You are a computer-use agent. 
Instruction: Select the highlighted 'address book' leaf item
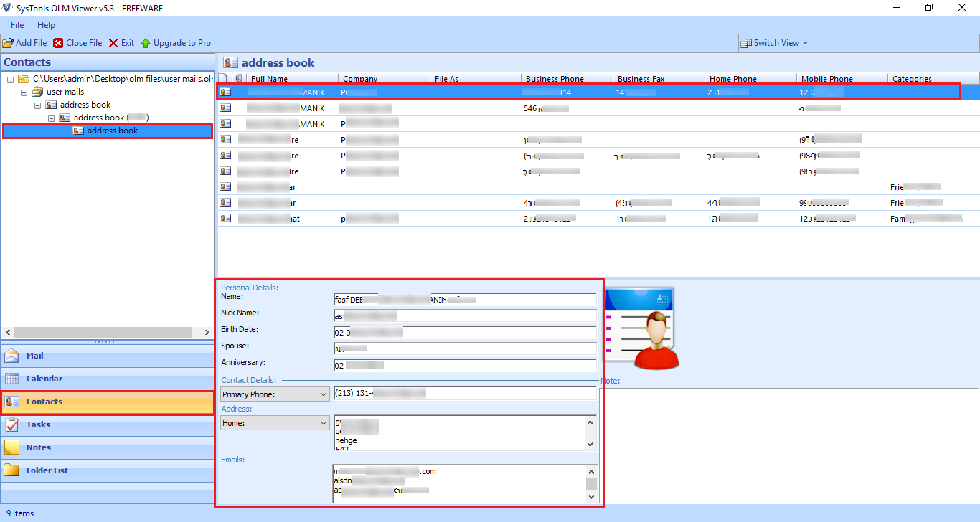click(113, 130)
